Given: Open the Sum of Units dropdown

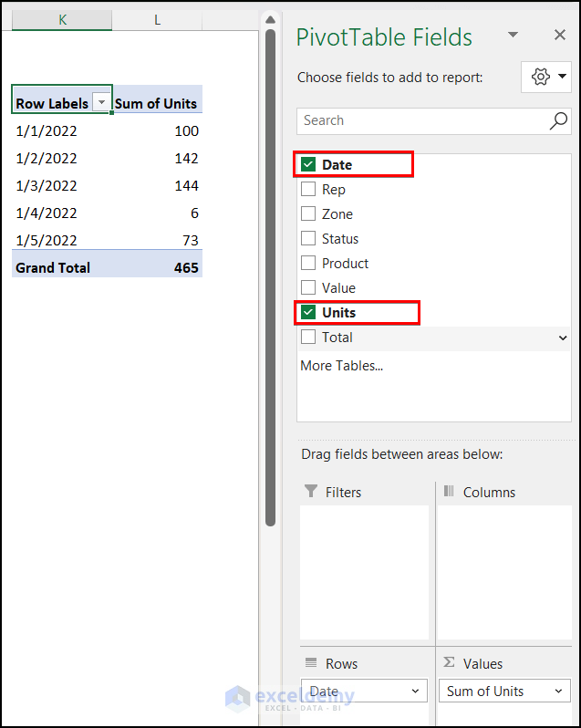Looking at the screenshot, I should click(559, 692).
